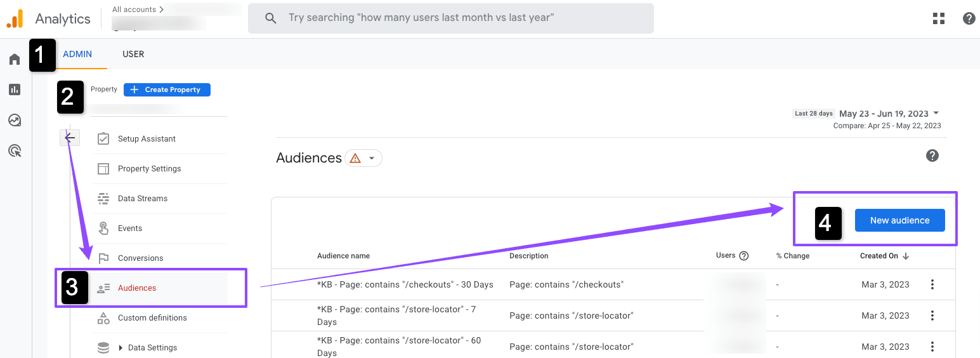The width and height of the screenshot is (980, 358).
Task: Open Custom definitions
Action: [x=152, y=318]
